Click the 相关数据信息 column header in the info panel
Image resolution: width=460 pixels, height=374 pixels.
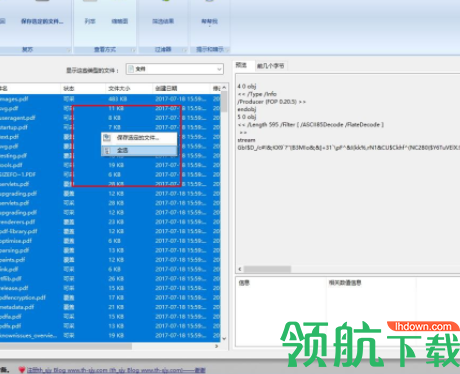click(345, 283)
